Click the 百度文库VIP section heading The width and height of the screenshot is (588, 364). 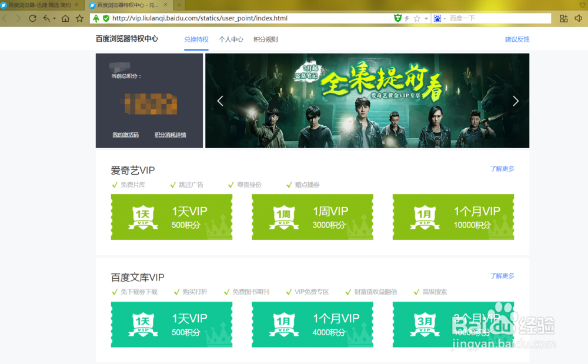click(138, 278)
